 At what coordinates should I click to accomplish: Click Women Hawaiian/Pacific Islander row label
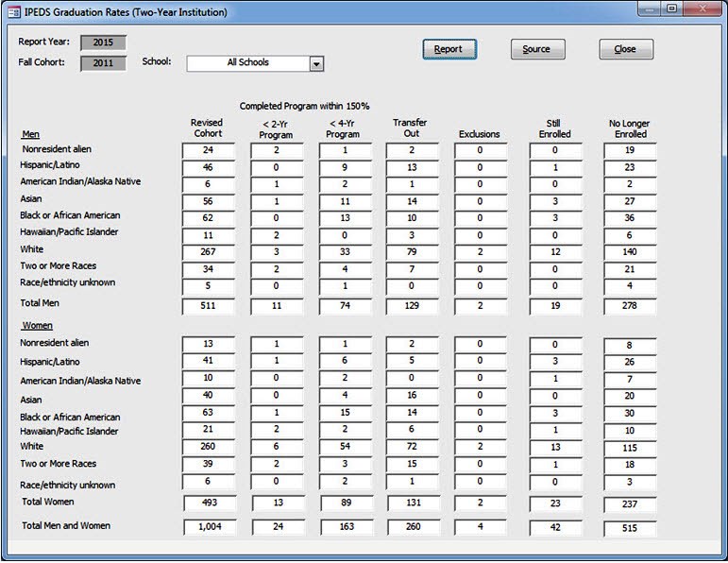tap(69, 432)
